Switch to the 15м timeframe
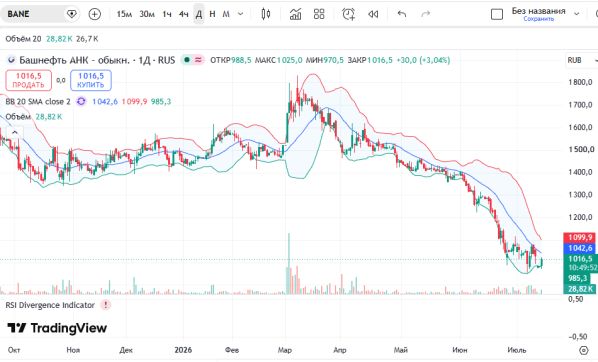 (124, 14)
